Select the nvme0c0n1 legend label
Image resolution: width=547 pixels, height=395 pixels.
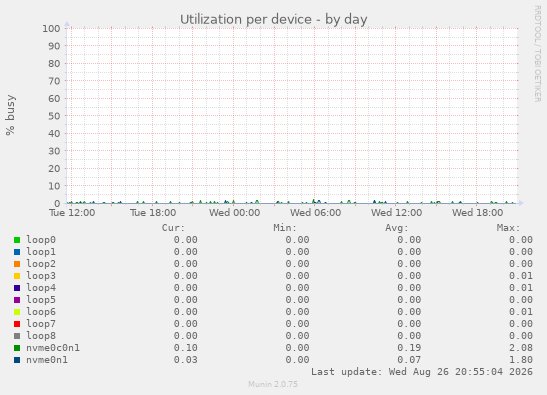(x=53, y=348)
